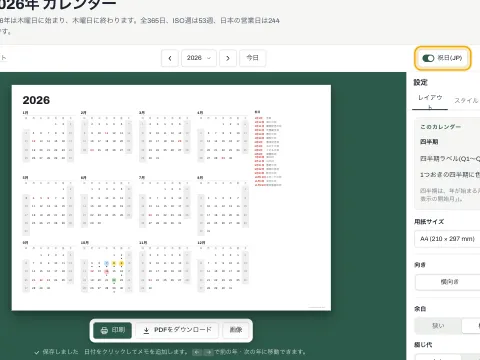Click the 2026 title on calendar preview
480x360 pixels.
[36, 100]
